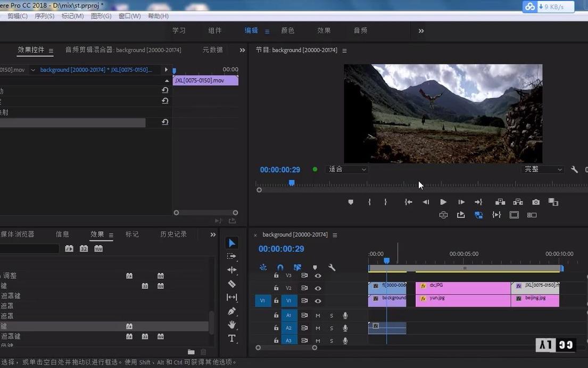Go to Out point
This screenshot has height=368, width=588.
[x=478, y=202]
